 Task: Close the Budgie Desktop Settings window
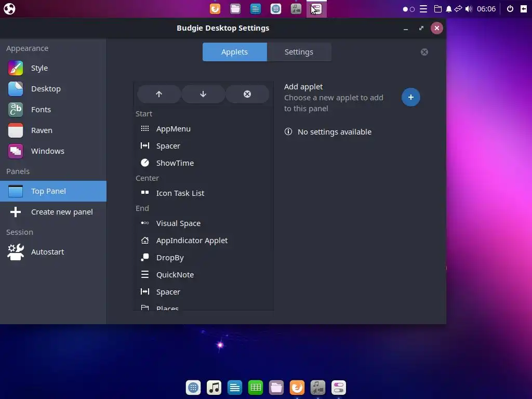point(436,28)
